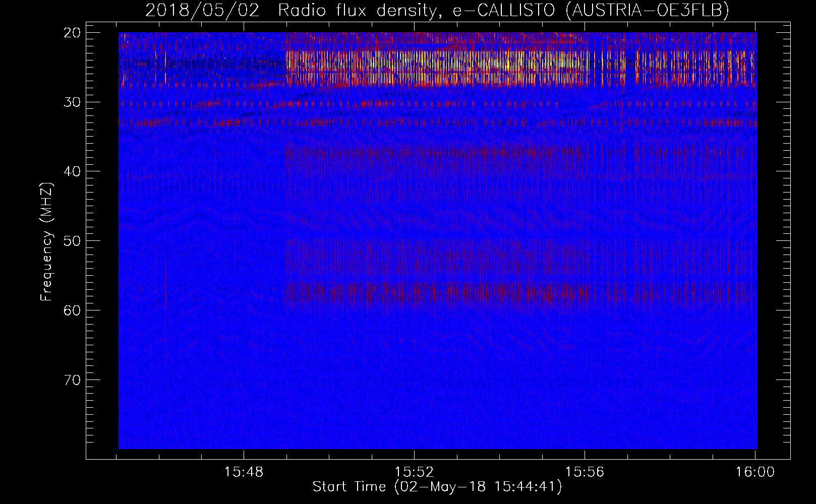
Task: Click the 'Start Time (02-May-18 15:44:41)' label
Action: pyautogui.click(x=437, y=487)
